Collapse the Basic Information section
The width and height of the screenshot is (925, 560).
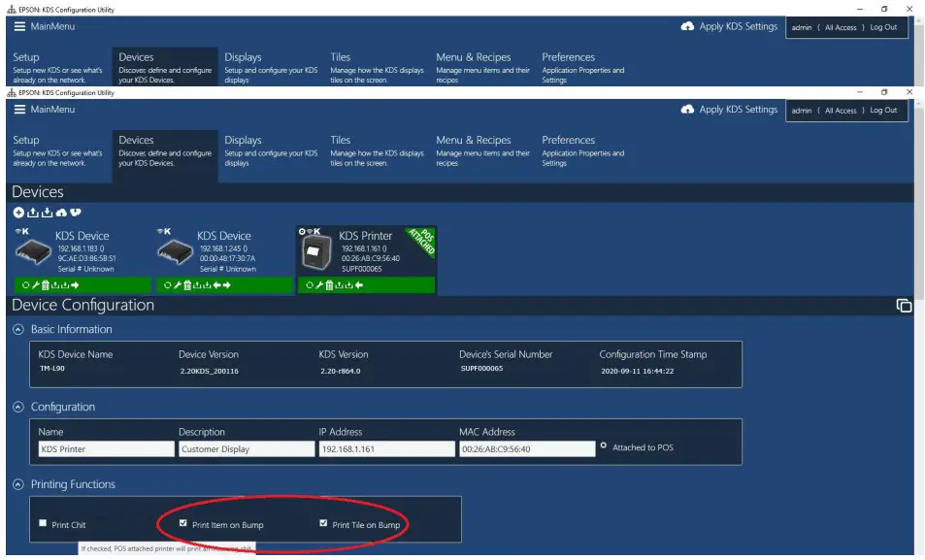coord(18,329)
